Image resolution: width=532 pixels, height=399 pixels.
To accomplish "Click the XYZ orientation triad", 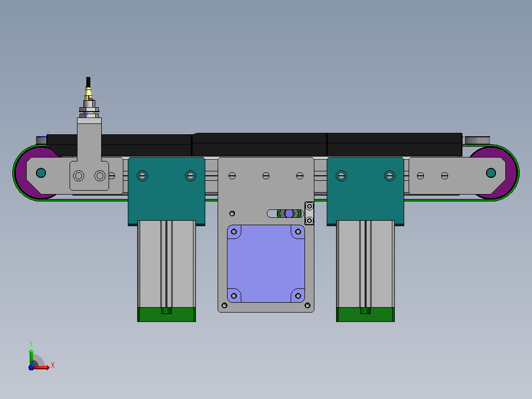I will (40, 357).
